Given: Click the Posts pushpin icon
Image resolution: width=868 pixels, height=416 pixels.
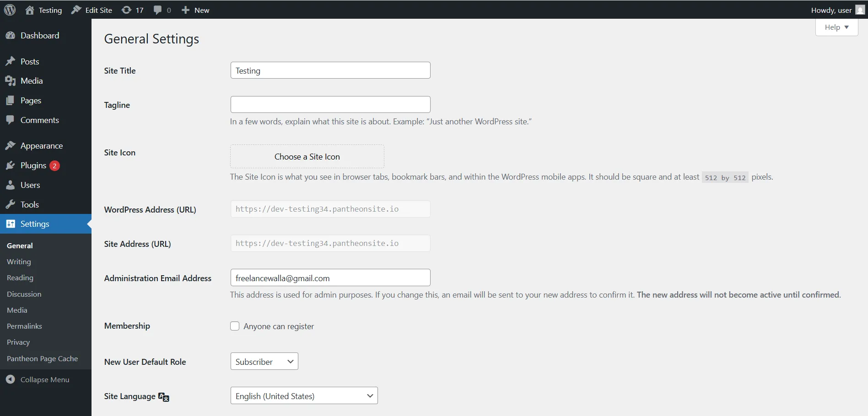Looking at the screenshot, I should (x=11, y=61).
